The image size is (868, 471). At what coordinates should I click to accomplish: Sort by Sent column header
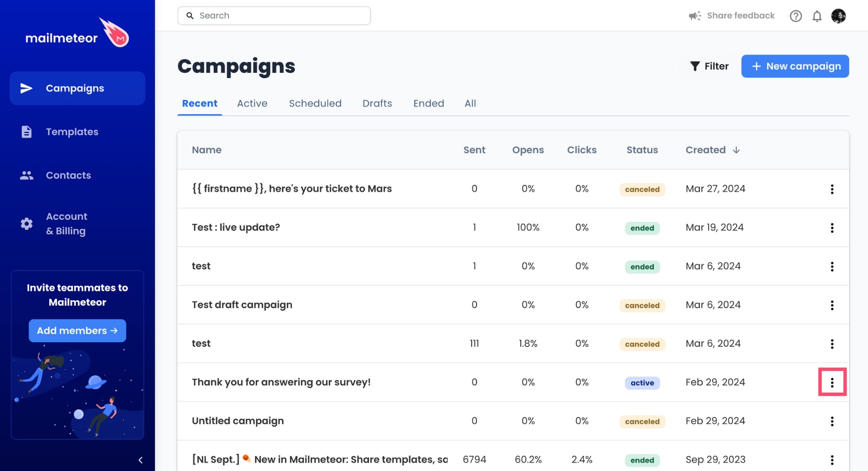coord(474,150)
